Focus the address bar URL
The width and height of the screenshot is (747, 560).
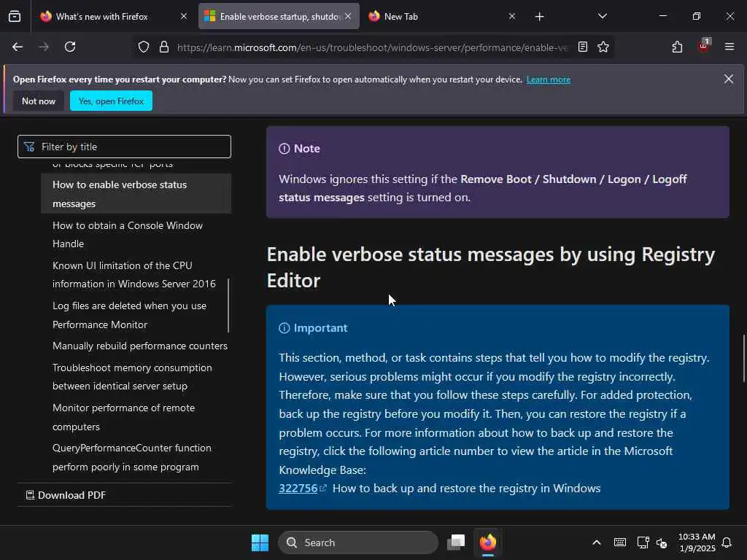(373, 47)
